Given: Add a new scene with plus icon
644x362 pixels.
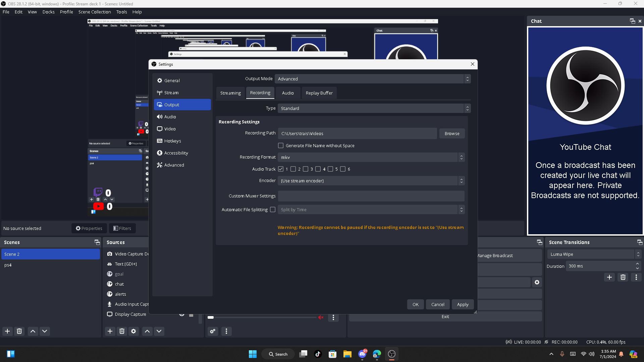Looking at the screenshot, I should tap(7, 331).
